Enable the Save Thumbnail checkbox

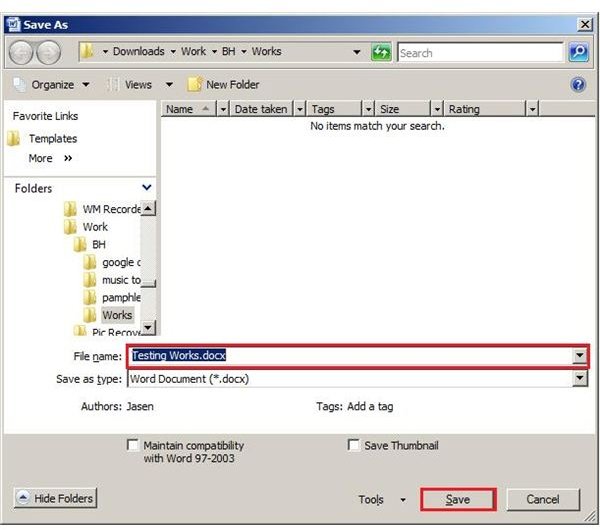[353, 445]
